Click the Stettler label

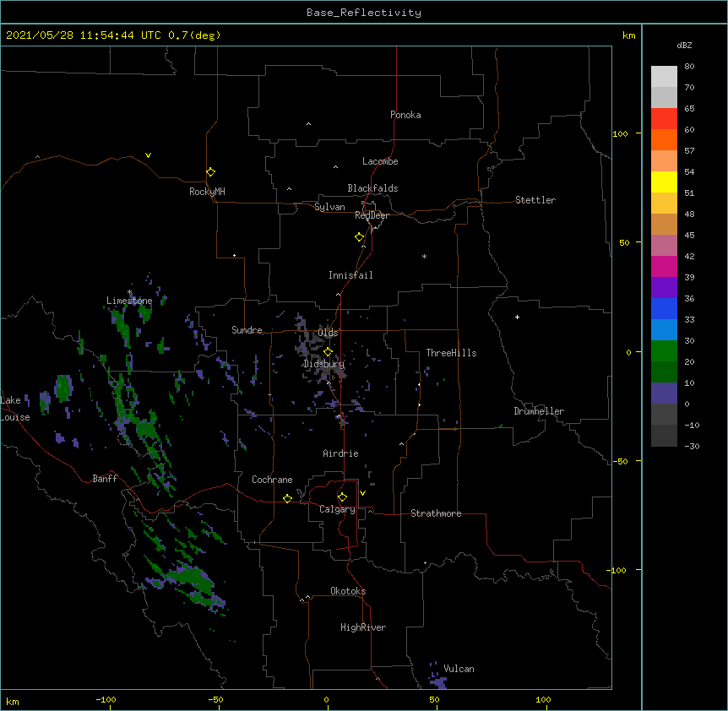[535, 200]
